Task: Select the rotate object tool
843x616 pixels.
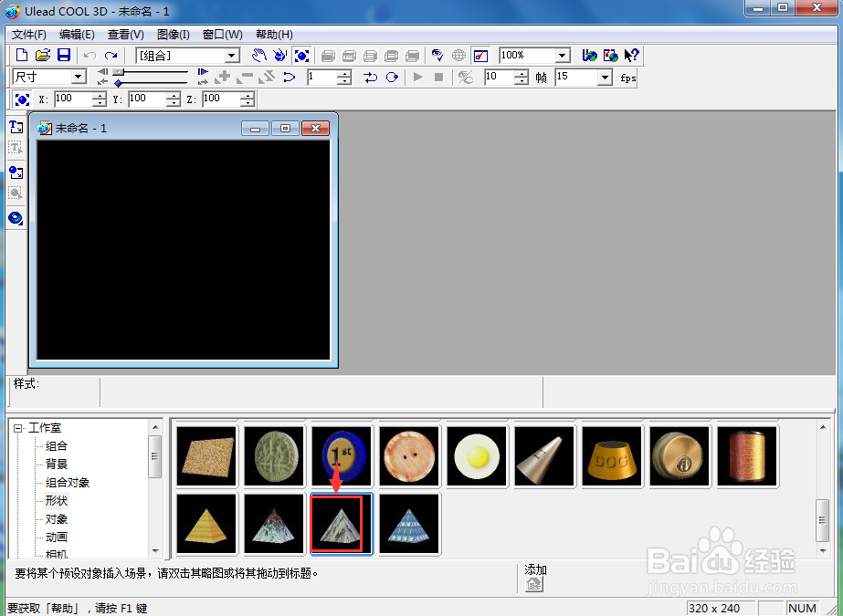Action: (280, 56)
